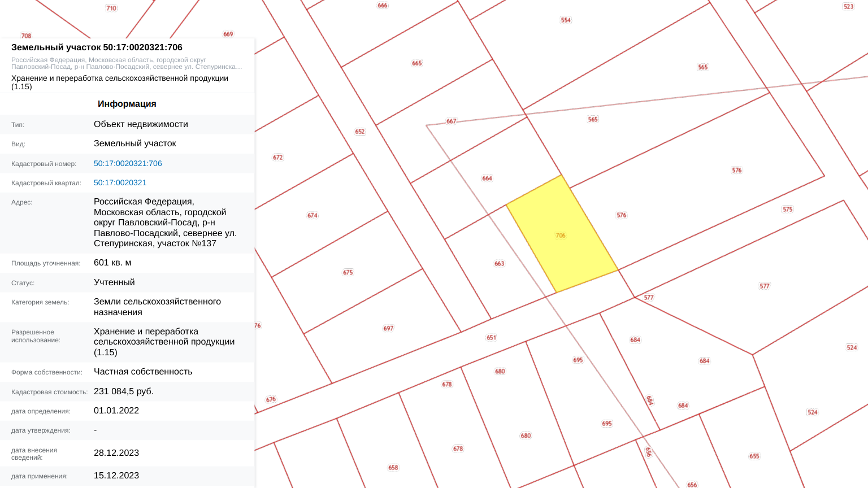Click the 706 label inside yellow parcel
This screenshot has height=488, width=868.
click(x=561, y=236)
